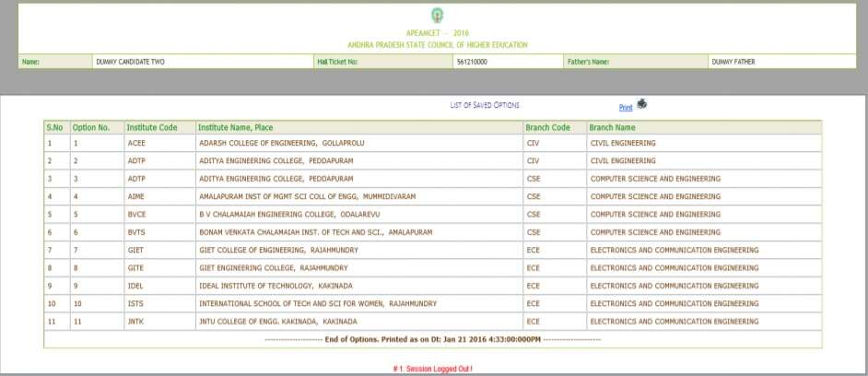Screen dimensions: 868x376
Task: Select the ACEE institute code cell
Action: (135, 144)
